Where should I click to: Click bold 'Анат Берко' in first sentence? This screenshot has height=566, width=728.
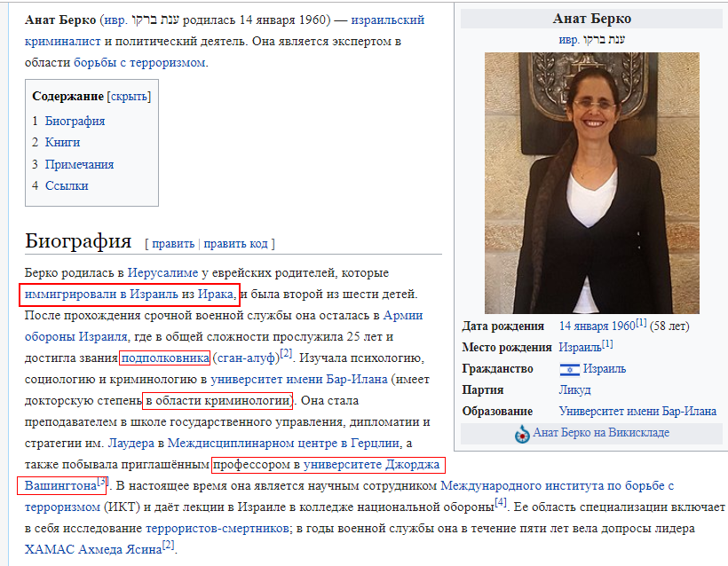(60, 20)
